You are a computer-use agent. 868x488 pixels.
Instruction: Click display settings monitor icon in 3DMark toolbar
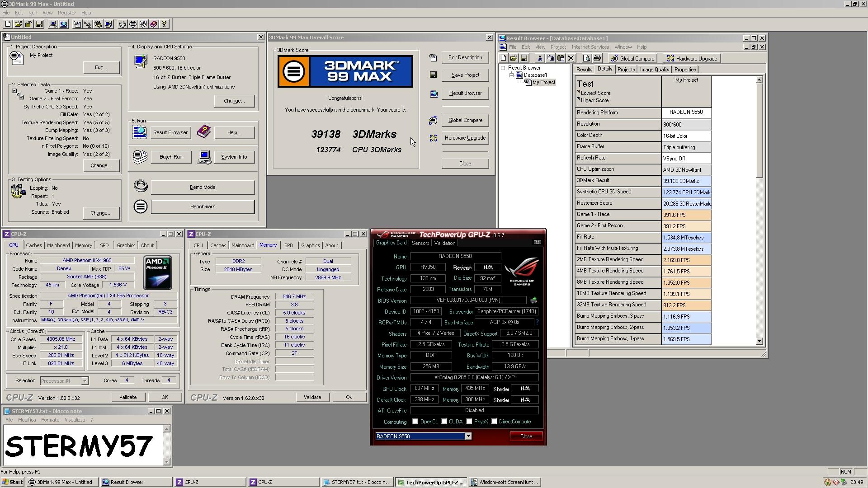[x=108, y=24]
